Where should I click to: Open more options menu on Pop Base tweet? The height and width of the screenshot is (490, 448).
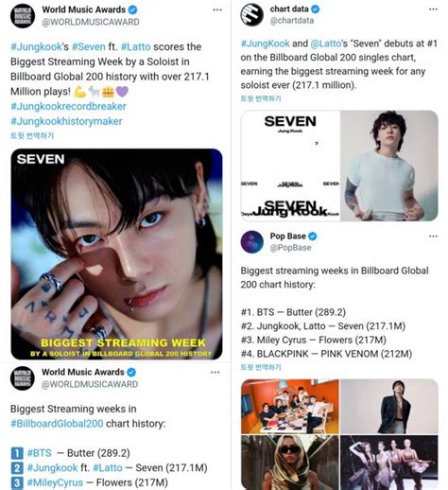pyautogui.click(x=433, y=236)
